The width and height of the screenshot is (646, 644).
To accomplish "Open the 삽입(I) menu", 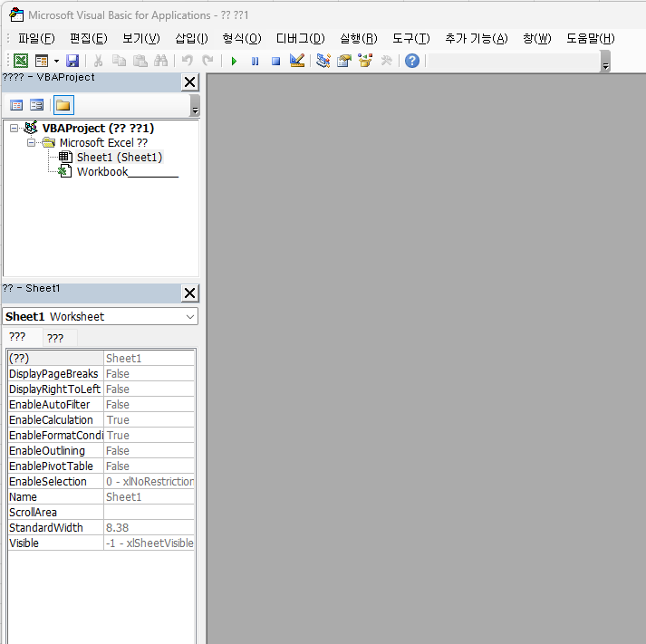I will pos(191,39).
